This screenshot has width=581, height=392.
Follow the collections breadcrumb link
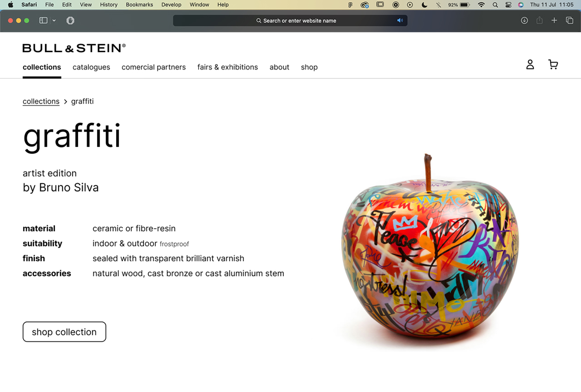(x=41, y=102)
